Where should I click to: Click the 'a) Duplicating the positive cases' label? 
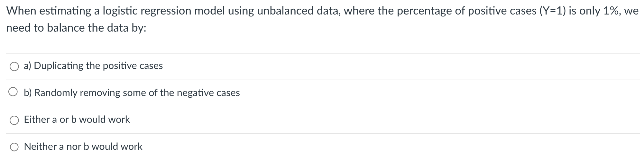93,66
